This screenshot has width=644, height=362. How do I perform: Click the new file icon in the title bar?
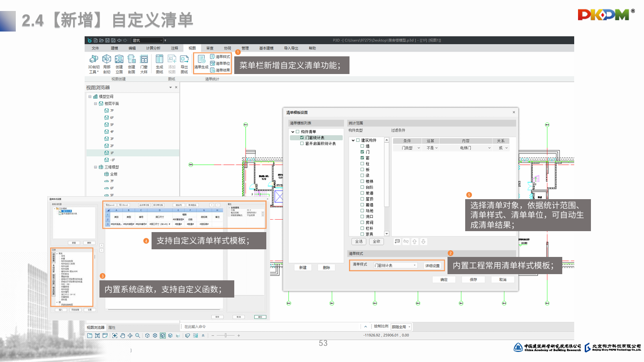[96, 40]
